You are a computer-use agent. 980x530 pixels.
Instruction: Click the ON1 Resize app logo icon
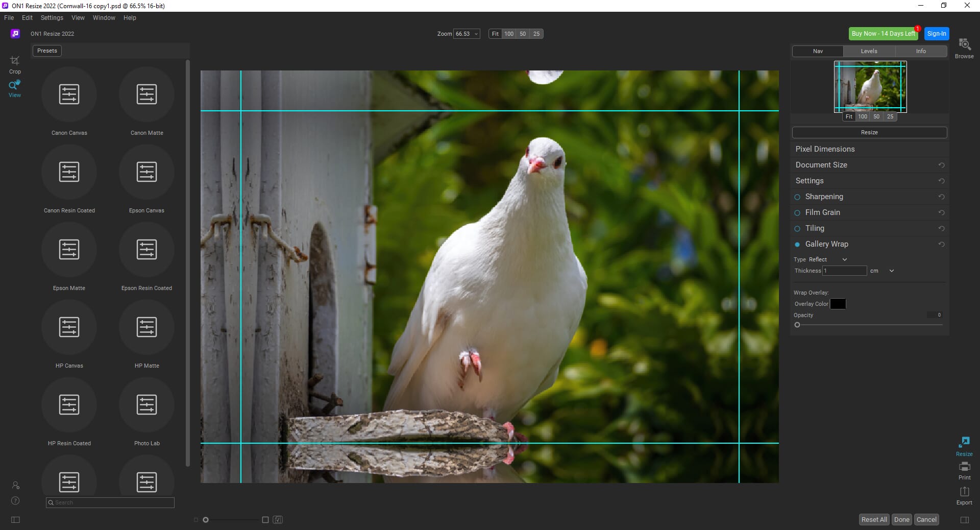(x=15, y=34)
